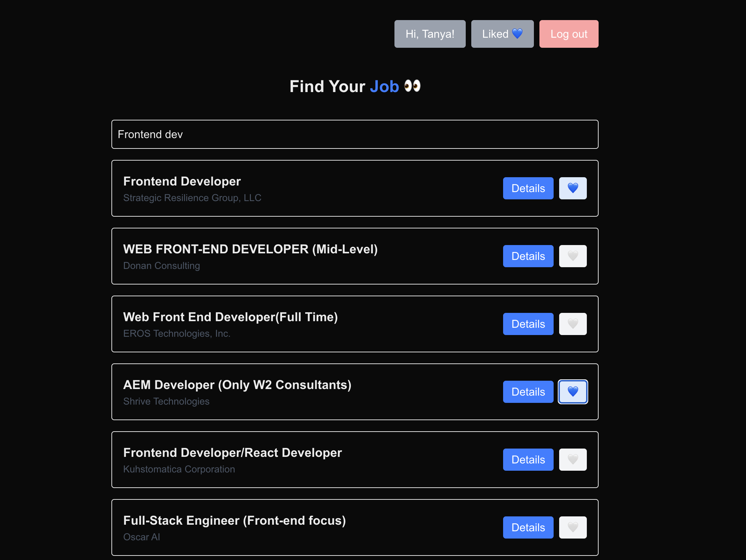Click company name Kuhstomatica Corporation
This screenshot has height=560, width=746.
pos(179,469)
